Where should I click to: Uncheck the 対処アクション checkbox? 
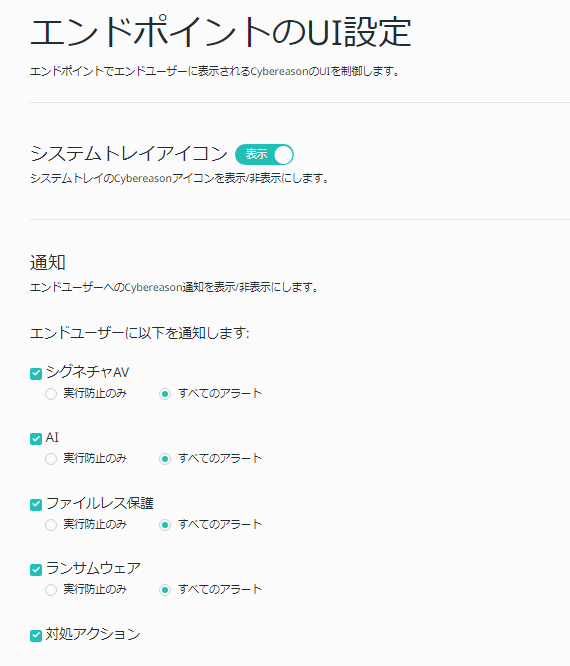point(36,635)
